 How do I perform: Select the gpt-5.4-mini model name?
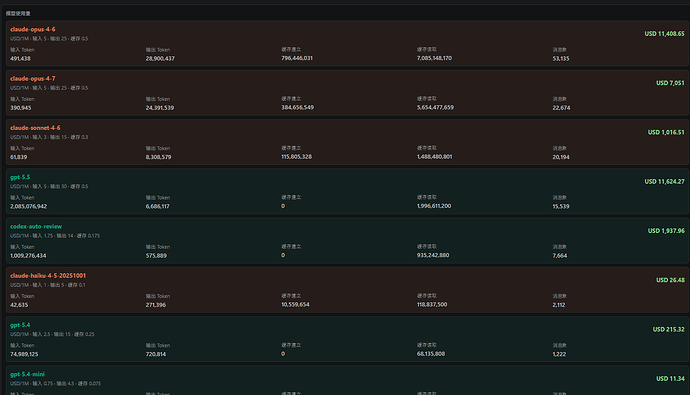tap(27, 374)
